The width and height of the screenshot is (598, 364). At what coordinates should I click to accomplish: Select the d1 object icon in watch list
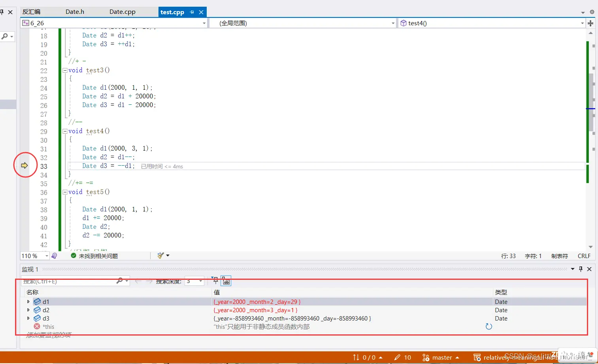tap(37, 302)
